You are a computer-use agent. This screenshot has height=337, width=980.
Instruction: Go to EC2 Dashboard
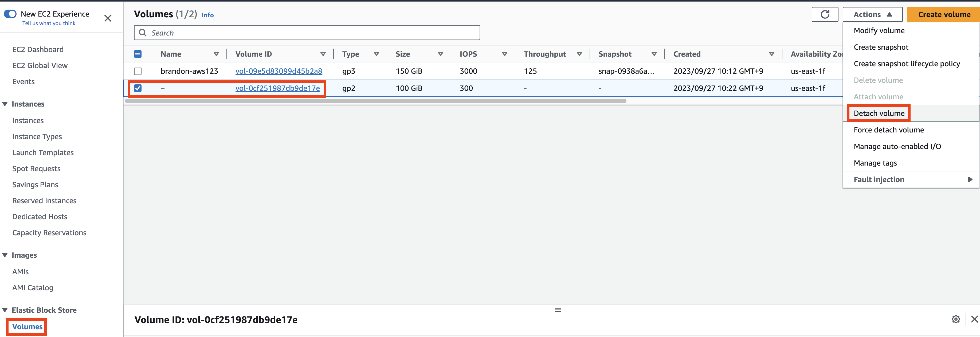tap(38, 49)
